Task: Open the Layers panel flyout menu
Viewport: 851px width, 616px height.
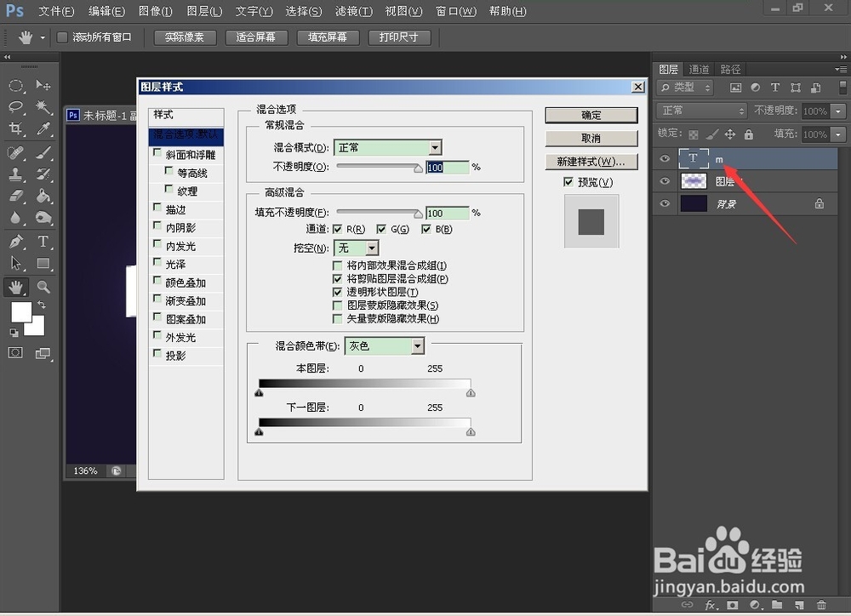Action: click(841, 69)
